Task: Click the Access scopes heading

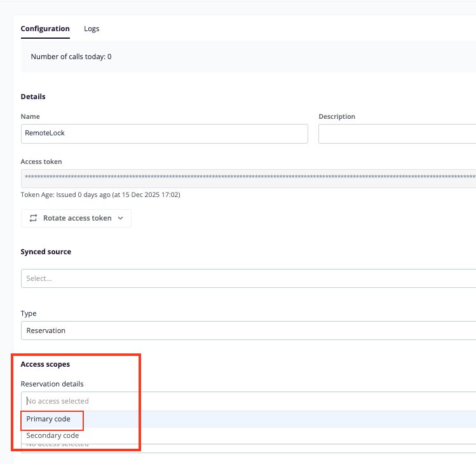Action: 45,364
